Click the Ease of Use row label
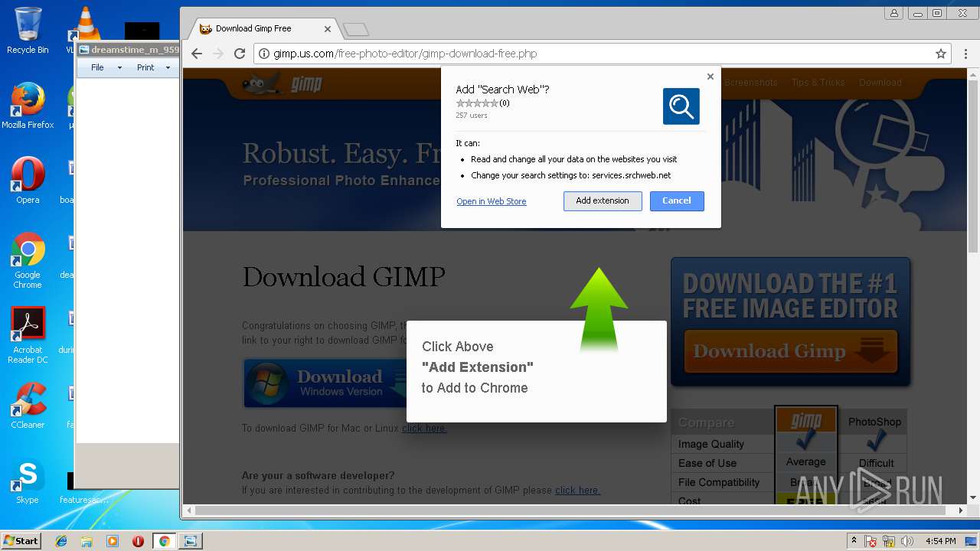Screen dimensions: 980x551 707,463
